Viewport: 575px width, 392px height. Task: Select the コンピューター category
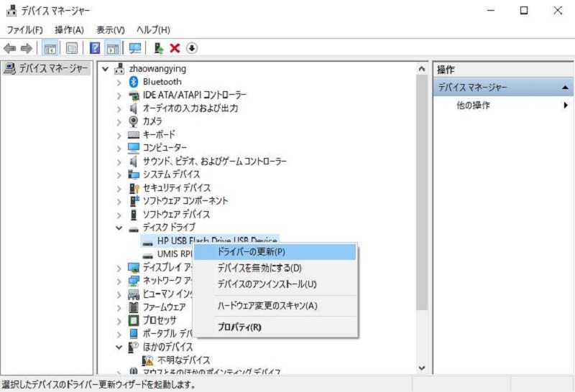165,148
